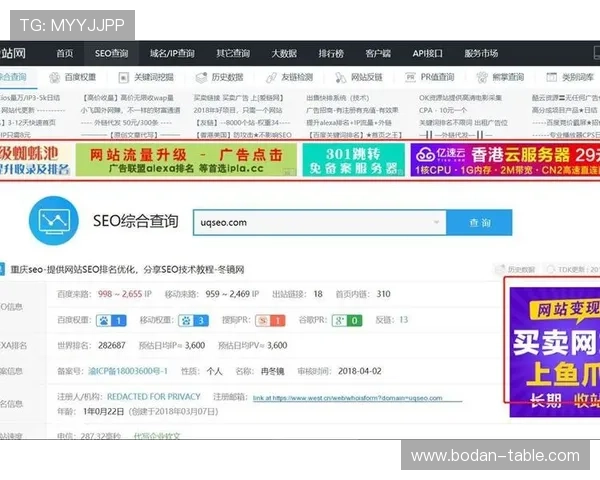Click the PR值查询 icon
The height and width of the screenshot is (480, 600).
pyautogui.click(x=410, y=78)
